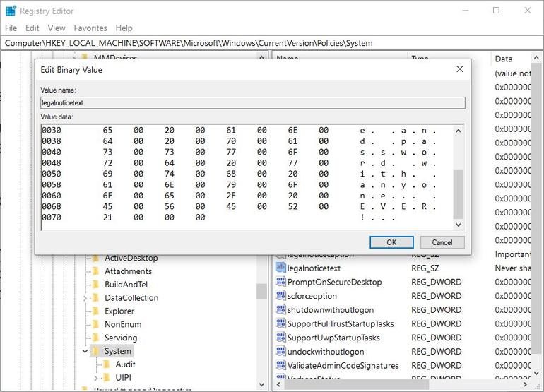544x392 pixels.
Task: Click offset 0050 row label
Action: tap(52, 174)
